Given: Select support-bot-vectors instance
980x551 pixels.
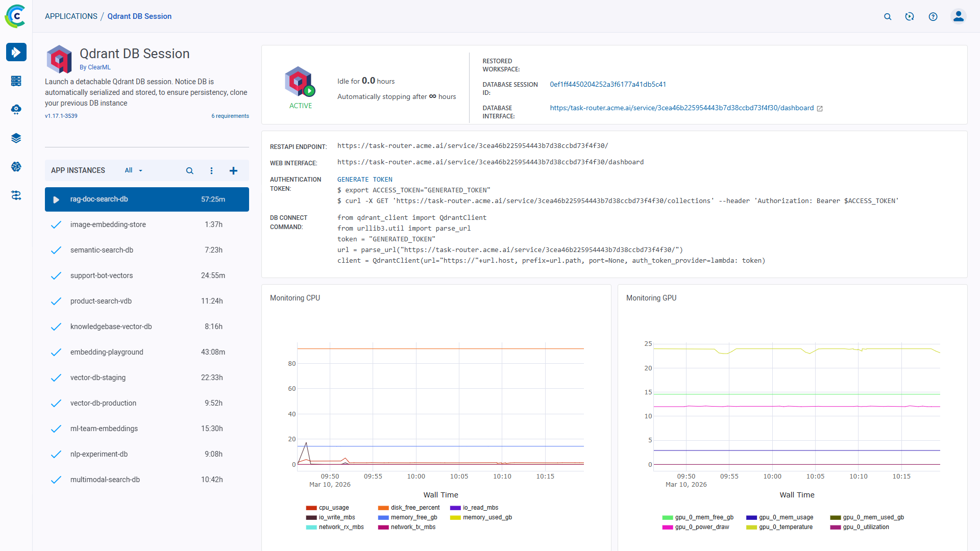Looking at the screenshot, I should click(x=147, y=275).
